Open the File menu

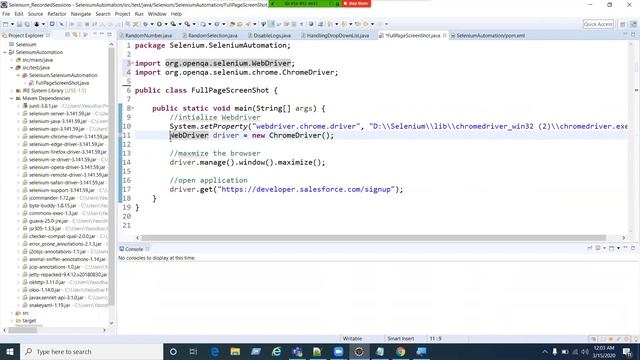pyautogui.click(x=6, y=14)
